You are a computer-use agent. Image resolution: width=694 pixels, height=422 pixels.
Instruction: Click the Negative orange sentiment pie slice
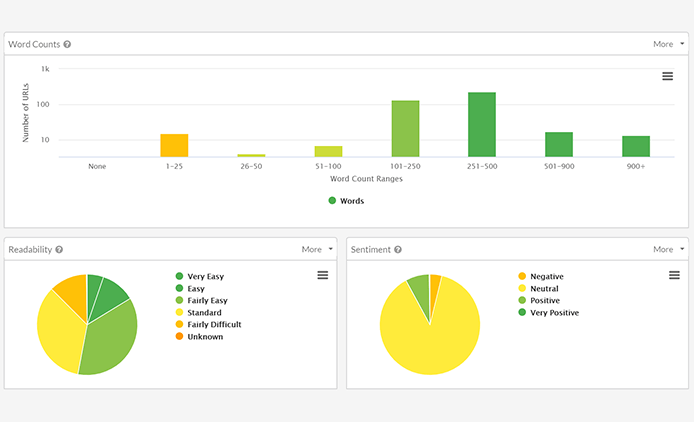click(x=434, y=288)
